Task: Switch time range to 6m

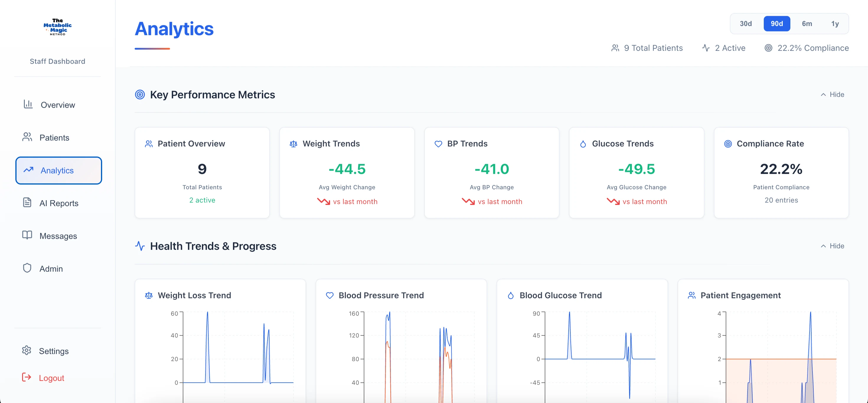Action: pos(807,24)
